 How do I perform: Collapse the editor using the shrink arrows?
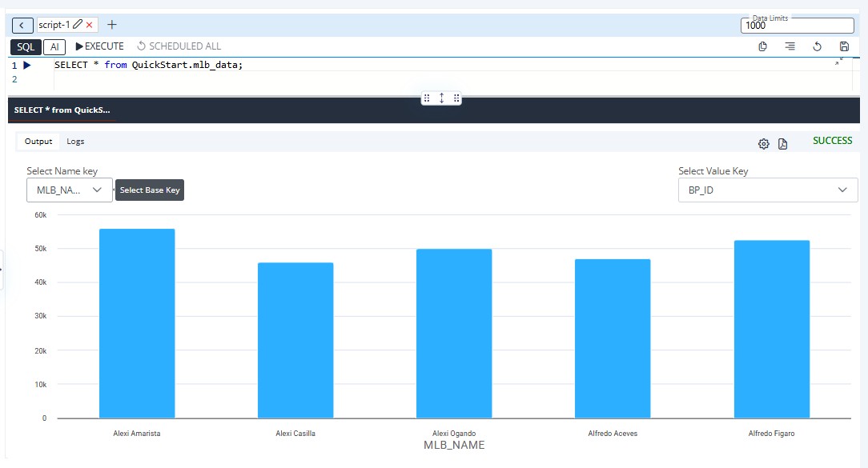pyautogui.click(x=839, y=62)
